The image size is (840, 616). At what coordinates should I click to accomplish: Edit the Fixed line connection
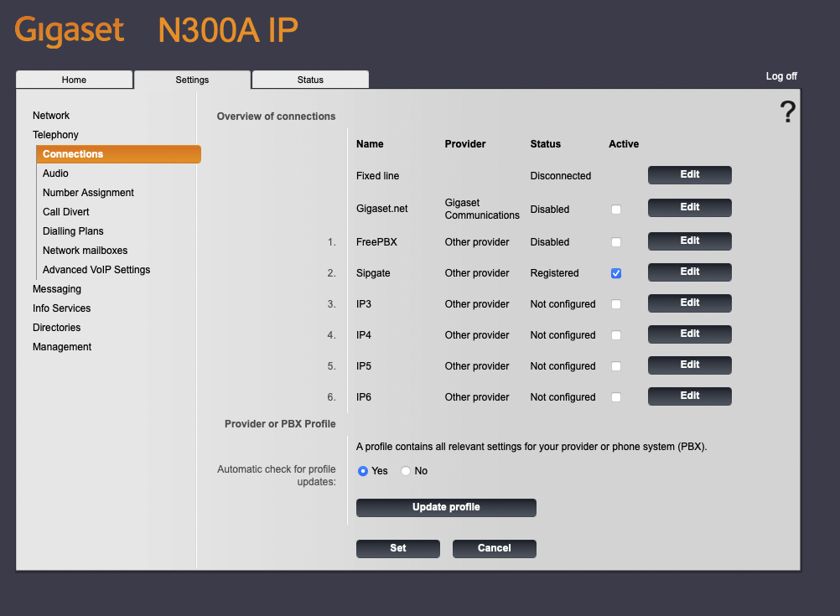point(689,174)
